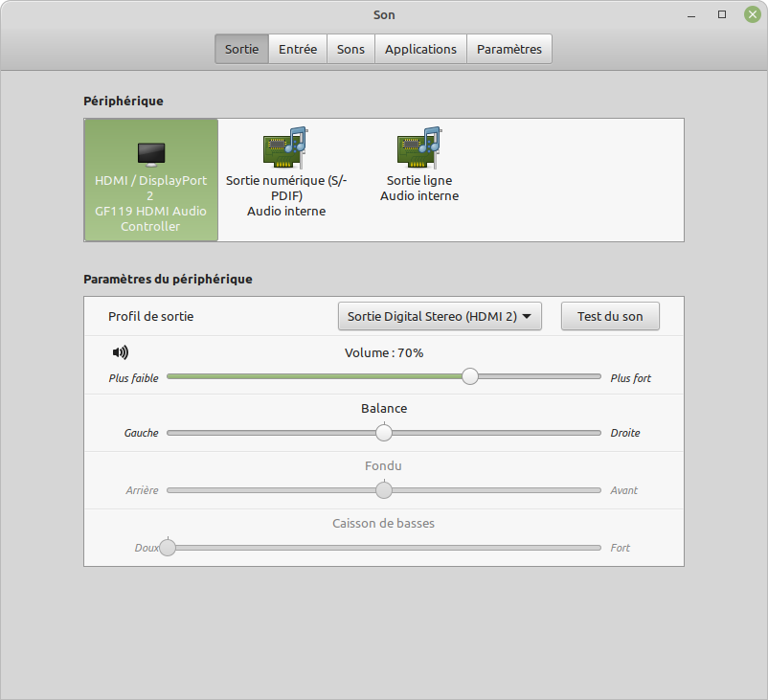
Task: Click the speaker volume icon to mute
Action: (120, 352)
